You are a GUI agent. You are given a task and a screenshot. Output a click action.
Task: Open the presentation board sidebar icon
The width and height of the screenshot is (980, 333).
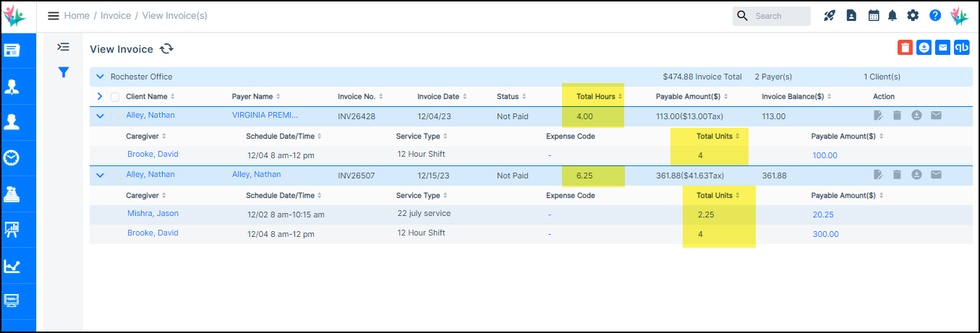pyautogui.click(x=12, y=230)
